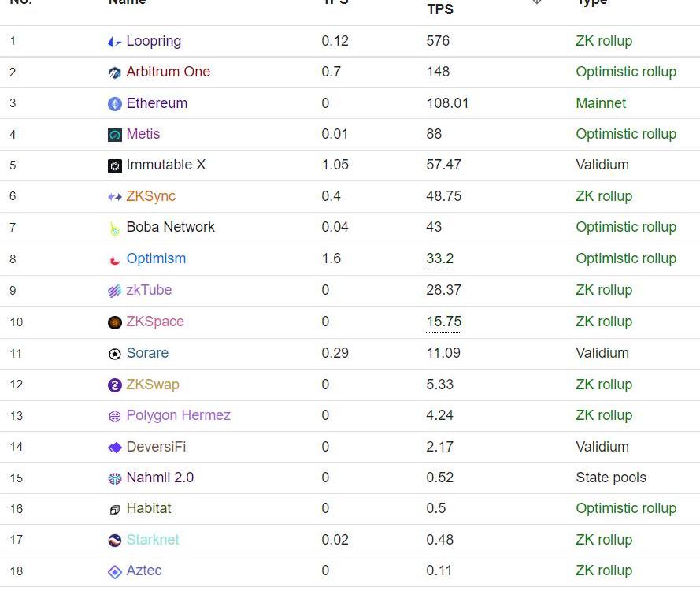
Task: Click the Arbitrum One logo icon
Action: tap(115, 72)
